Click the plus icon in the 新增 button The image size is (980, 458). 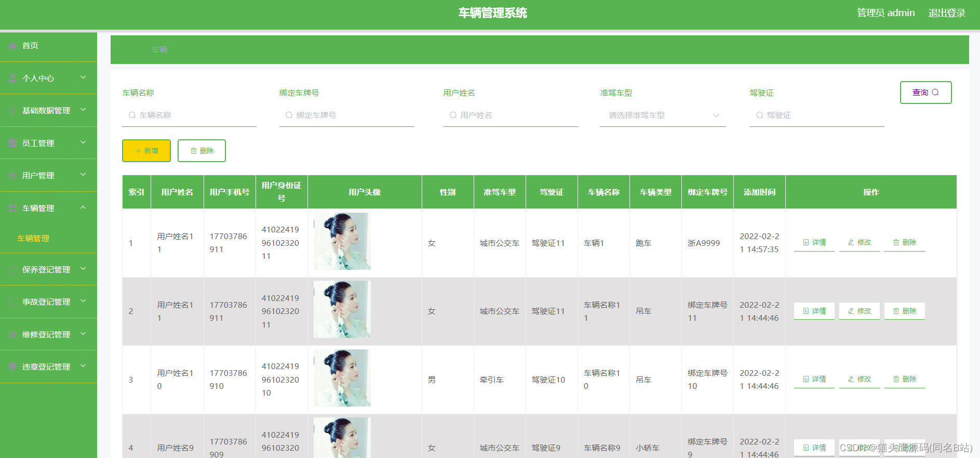pos(138,151)
